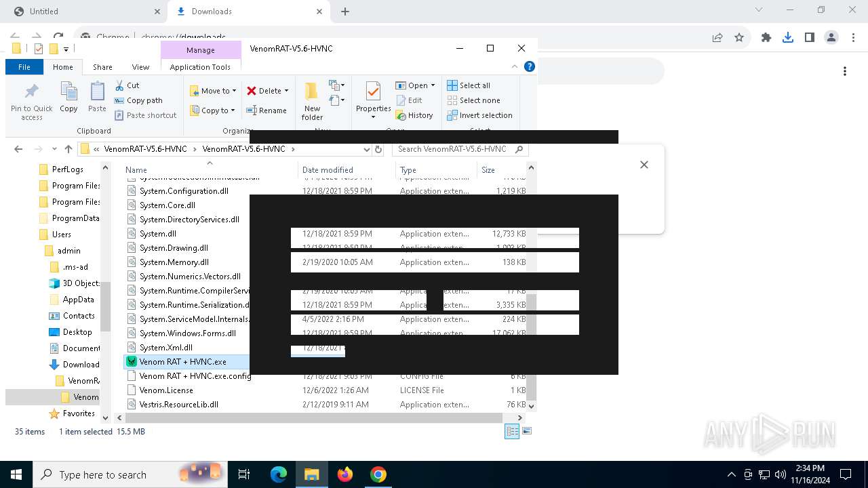Bookmark this page with star icon
Image resolution: width=868 pixels, height=488 pixels.
tap(739, 38)
